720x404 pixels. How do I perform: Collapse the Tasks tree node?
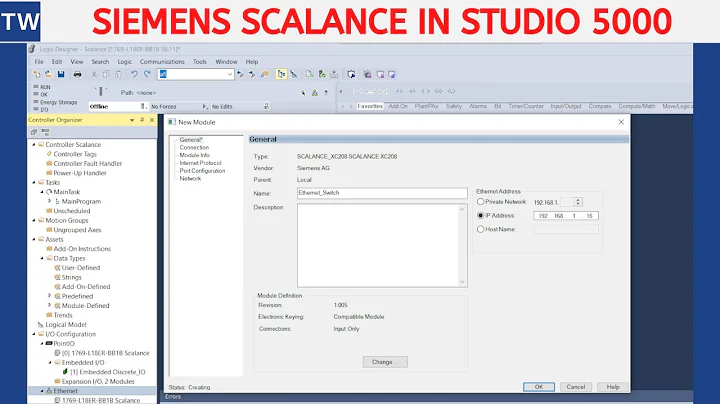(x=34, y=182)
